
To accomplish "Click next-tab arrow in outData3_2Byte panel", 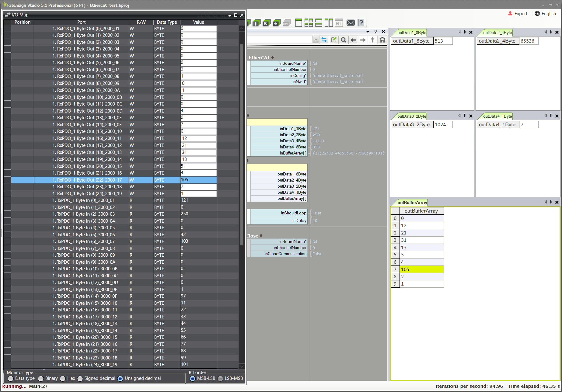I will pos(465,116).
